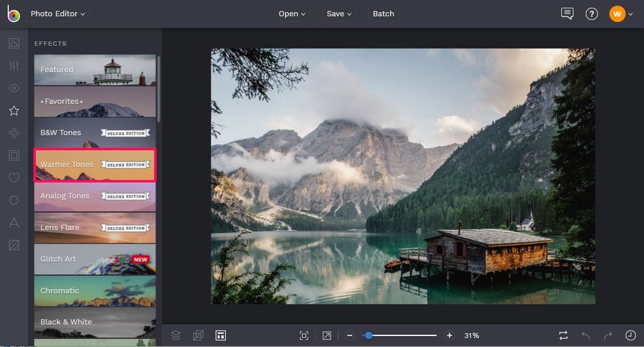This screenshot has height=347, width=644.
Task: Redo the last edit
Action: point(608,335)
